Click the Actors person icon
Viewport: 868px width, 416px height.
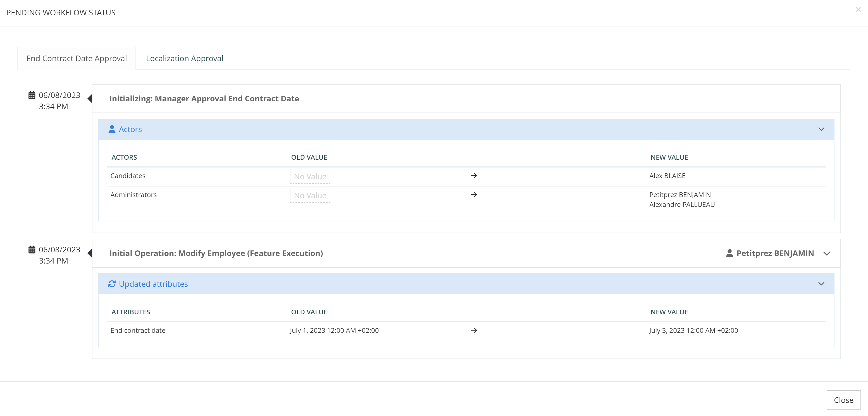point(112,129)
